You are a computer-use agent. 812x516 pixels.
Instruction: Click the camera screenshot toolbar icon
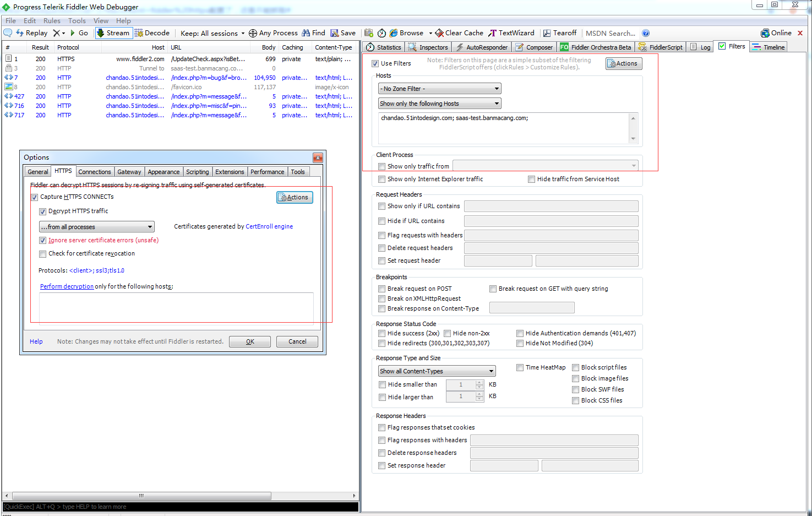click(x=369, y=33)
